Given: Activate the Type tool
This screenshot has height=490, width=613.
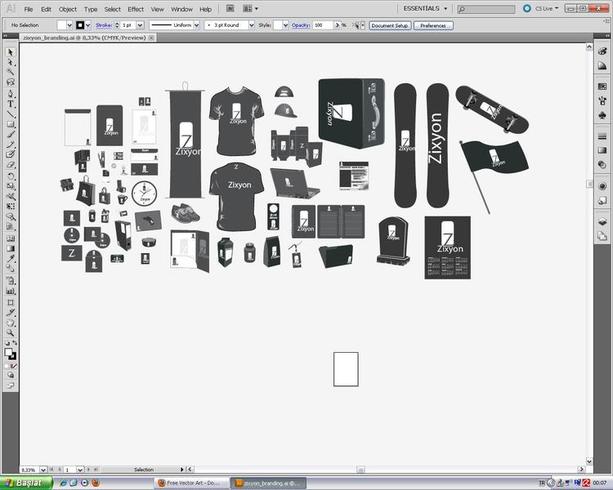Looking at the screenshot, I should click(x=11, y=104).
